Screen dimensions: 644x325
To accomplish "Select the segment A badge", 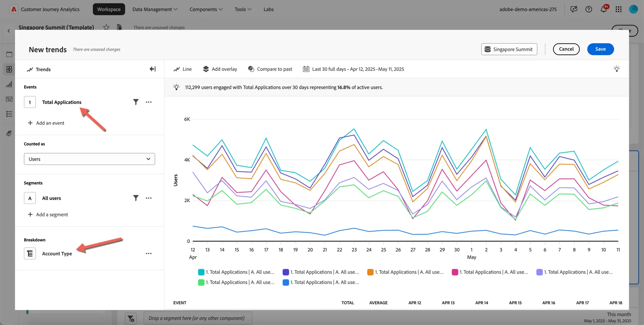I will click(30, 198).
